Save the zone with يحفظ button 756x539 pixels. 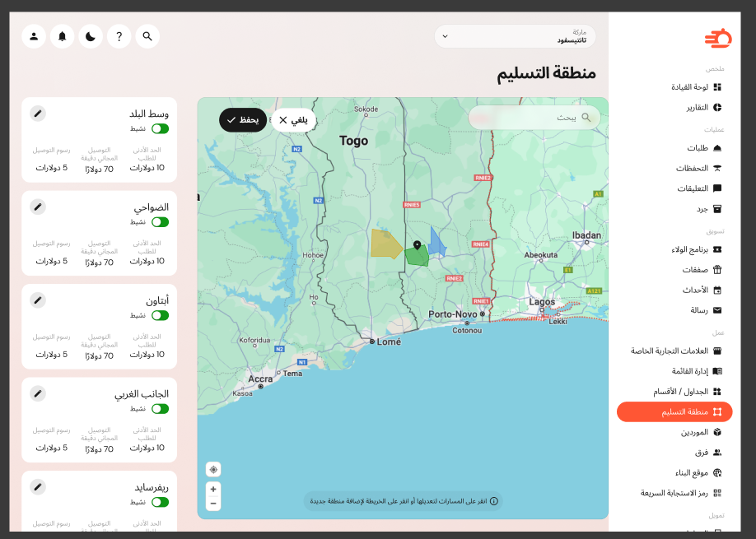(243, 120)
